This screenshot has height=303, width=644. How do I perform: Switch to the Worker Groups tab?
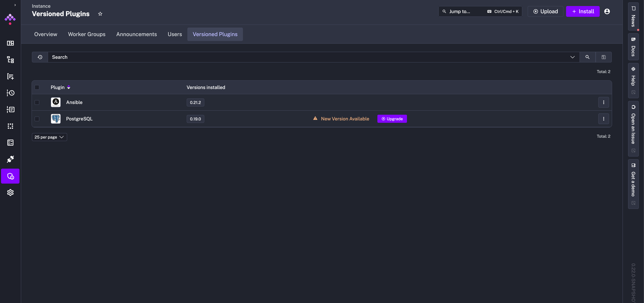(x=86, y=34)
